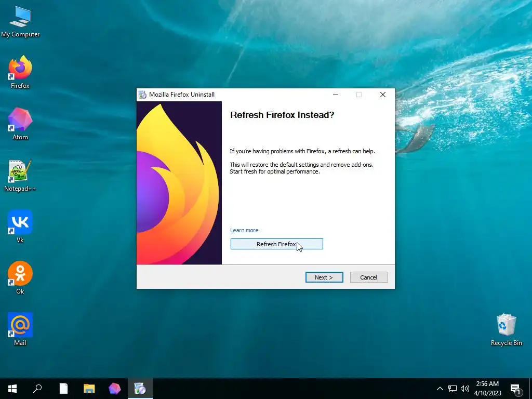Open Atom from the taskbar
The image size is (532, 399).
[x=115, y=389]
